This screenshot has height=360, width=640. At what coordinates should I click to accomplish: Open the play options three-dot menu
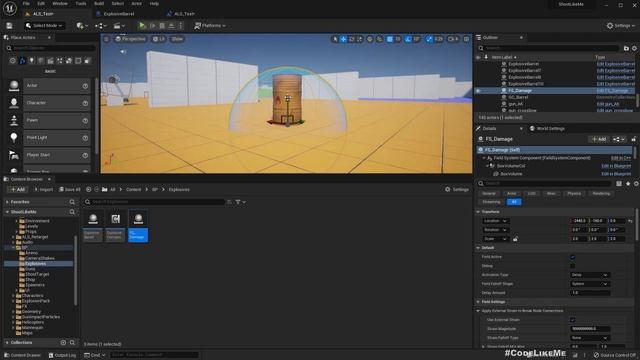pyautogui.click(x=181, y=26)
